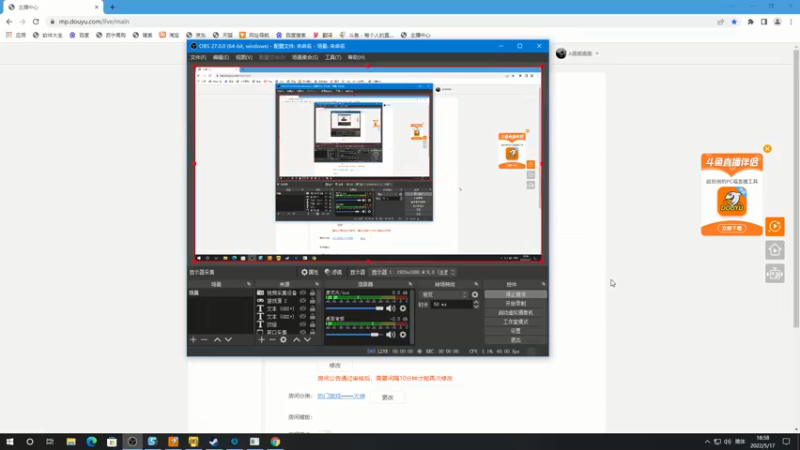Open 麦克风/Aux audio settings gear

(x=403, y=308)
